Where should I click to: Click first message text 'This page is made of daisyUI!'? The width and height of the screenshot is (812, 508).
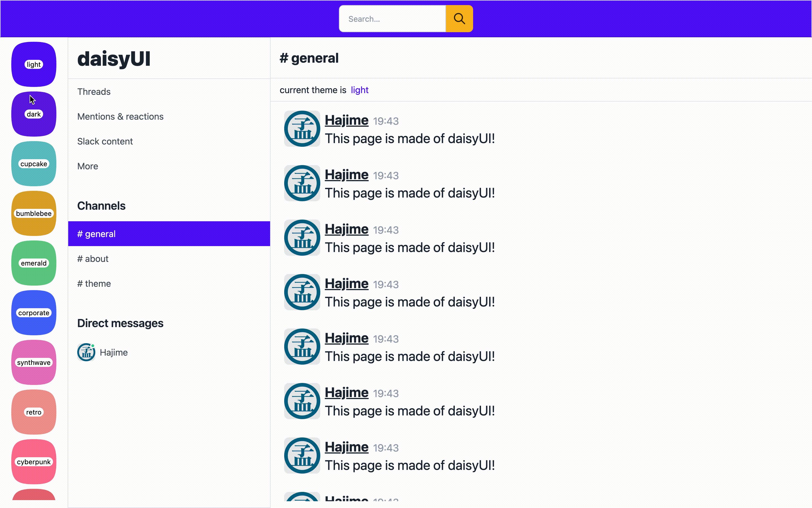410,139
